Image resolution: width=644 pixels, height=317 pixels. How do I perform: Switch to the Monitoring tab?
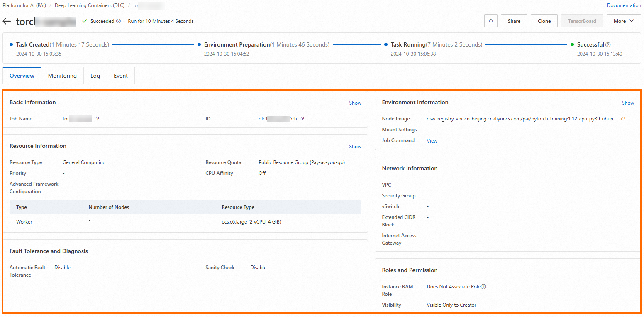pos(62,76)
